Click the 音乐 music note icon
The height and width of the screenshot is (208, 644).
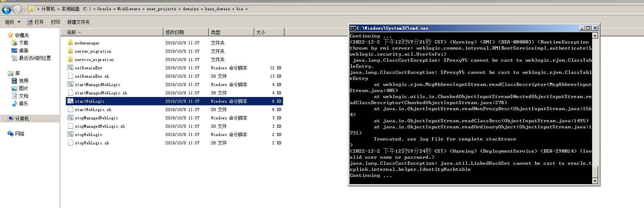[15, 103]
